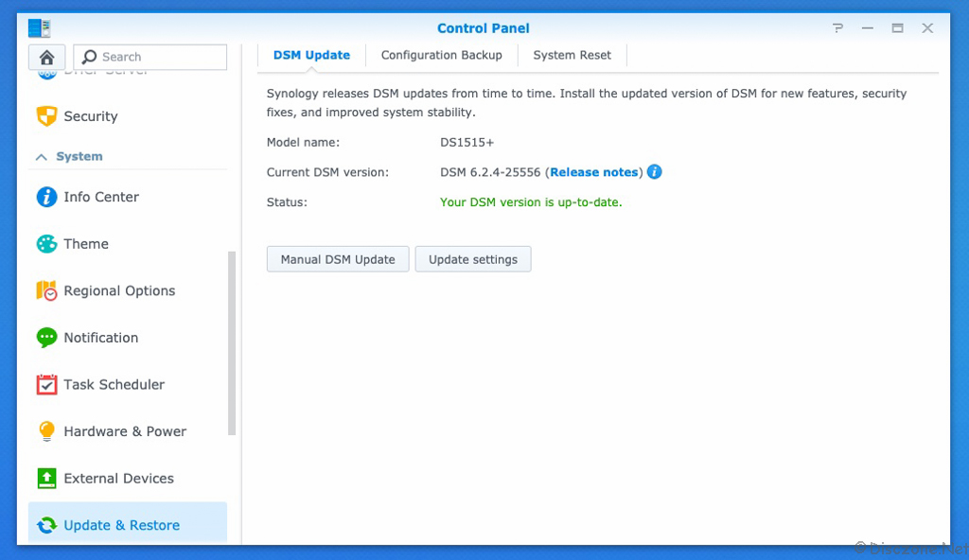The height and width of the screenshot is (560, 969).
Task: Open Regional Options via its map icon
Action: 46,290
